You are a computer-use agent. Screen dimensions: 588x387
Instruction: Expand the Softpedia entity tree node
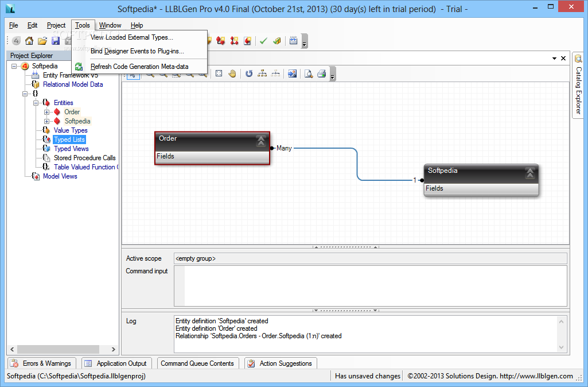[x=46, y=121]
